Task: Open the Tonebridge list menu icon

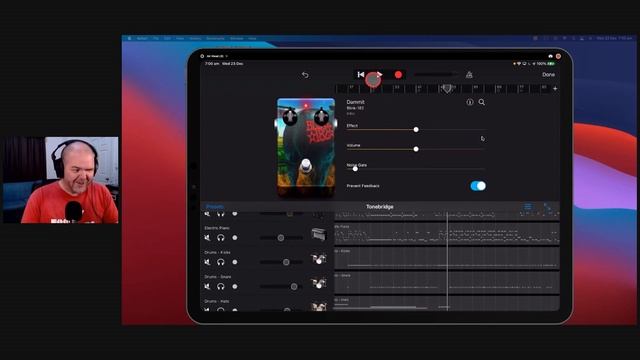Action: pyautogui.click(x=528, y=207)
